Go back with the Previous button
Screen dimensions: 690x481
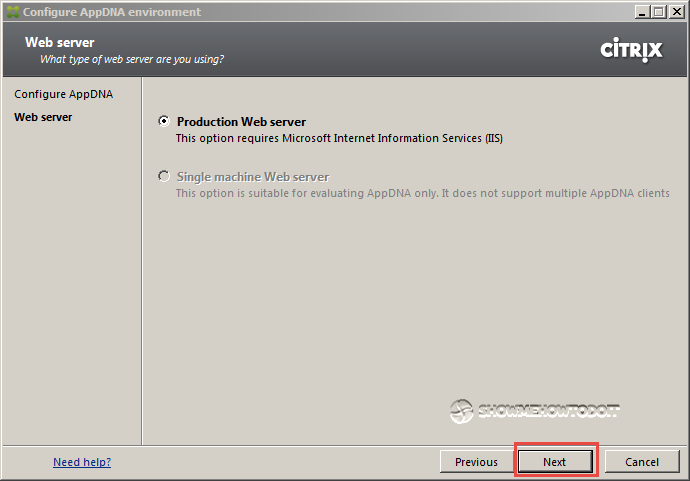coord(476,462)
